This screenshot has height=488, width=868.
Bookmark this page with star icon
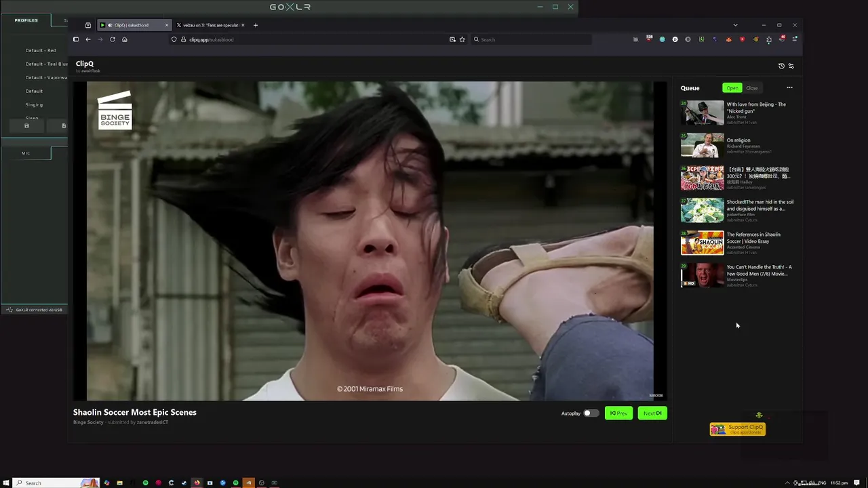[x=462, y=39]
